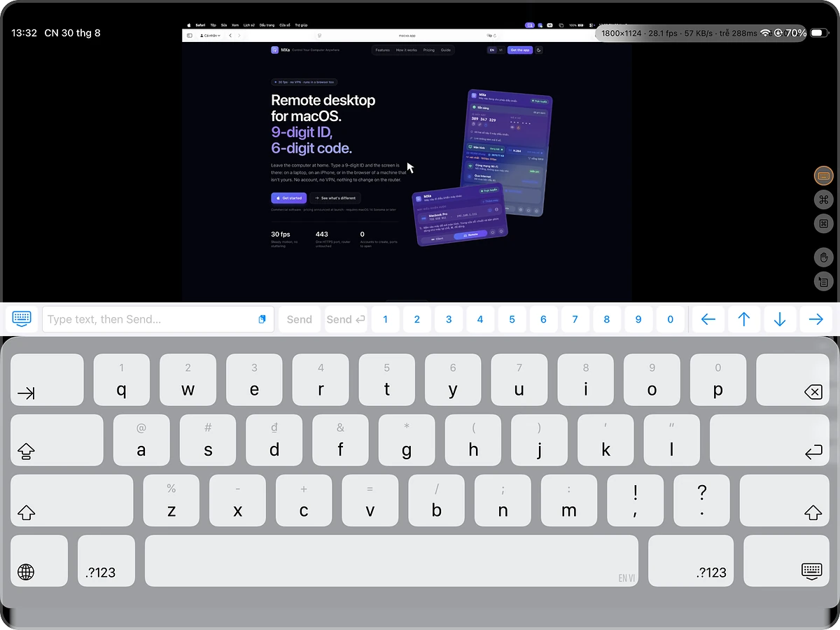This screenshot has width=840, height=630.
Task: Tap the Return key on keyboard
Action: pyautogui.click(x=770, y=440)
